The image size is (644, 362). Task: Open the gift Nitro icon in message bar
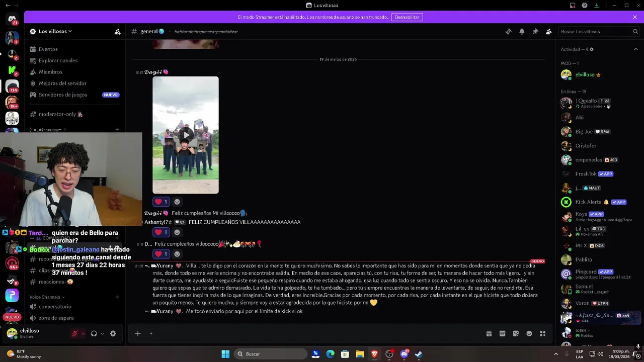point(489,333)
